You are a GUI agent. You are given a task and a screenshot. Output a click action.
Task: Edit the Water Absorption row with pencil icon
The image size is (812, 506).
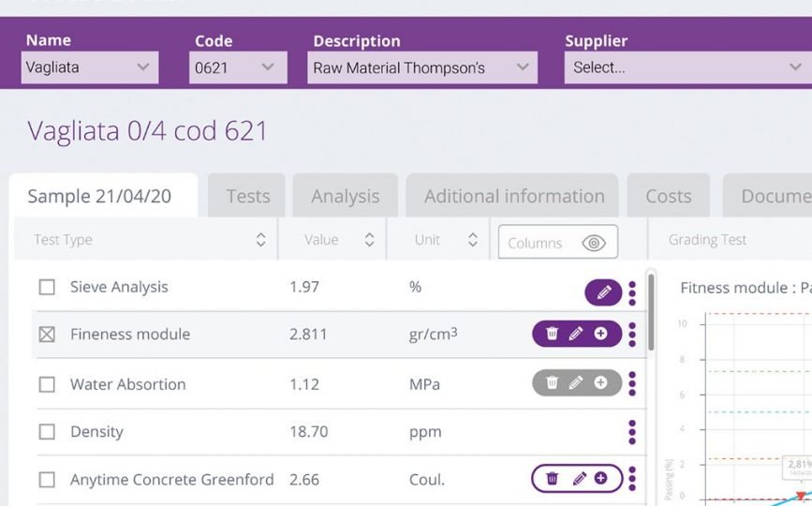tap(576, 382)
